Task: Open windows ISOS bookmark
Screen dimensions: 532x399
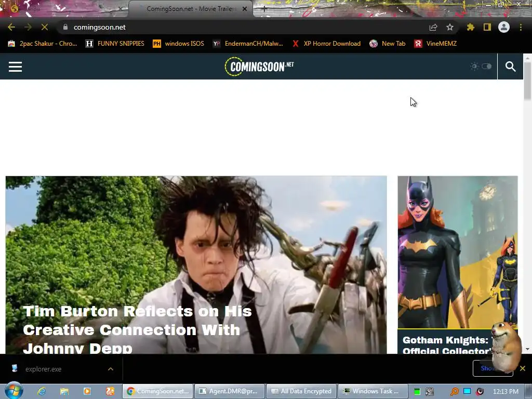Action: pos(179,44)
